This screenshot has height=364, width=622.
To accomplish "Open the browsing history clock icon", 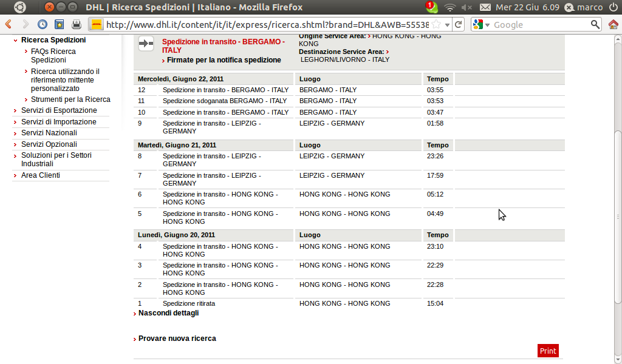I will pyautogui.click(x=43, y=24).
